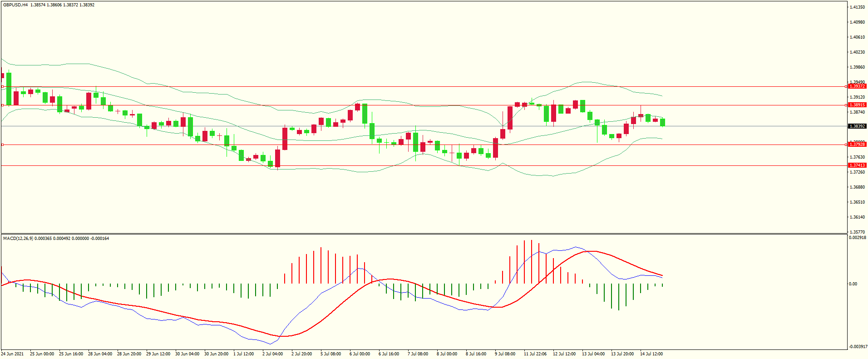The width and height of the screenshot is (868, 359).
Task: Click the 0.00 MACD zero level label
Action: 853,284
